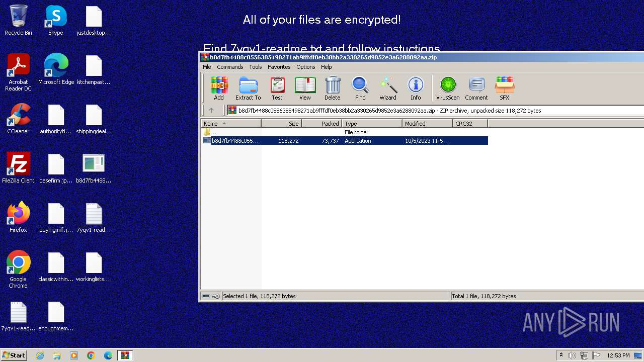The image size is (644, 362).
Task: Select the shippingdeal file on desktop
Action: coord(94,119)
